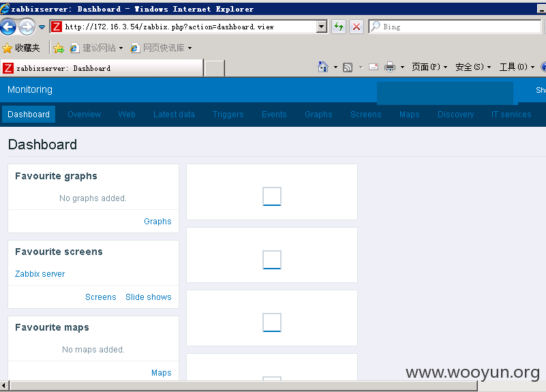Open the Events tab

274,114
